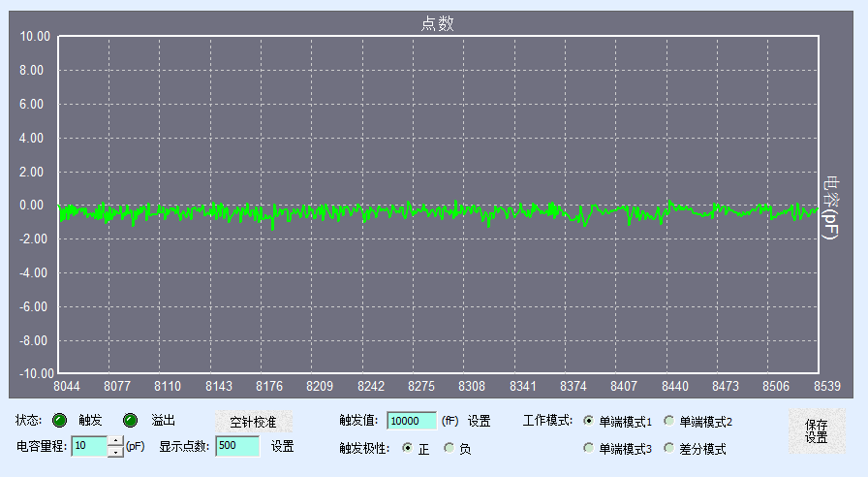Viewport: 868px width, 477px height.
Task: Click the 触发值 trigger value input field
Action: pyautogui.click(x=411, y=421)
